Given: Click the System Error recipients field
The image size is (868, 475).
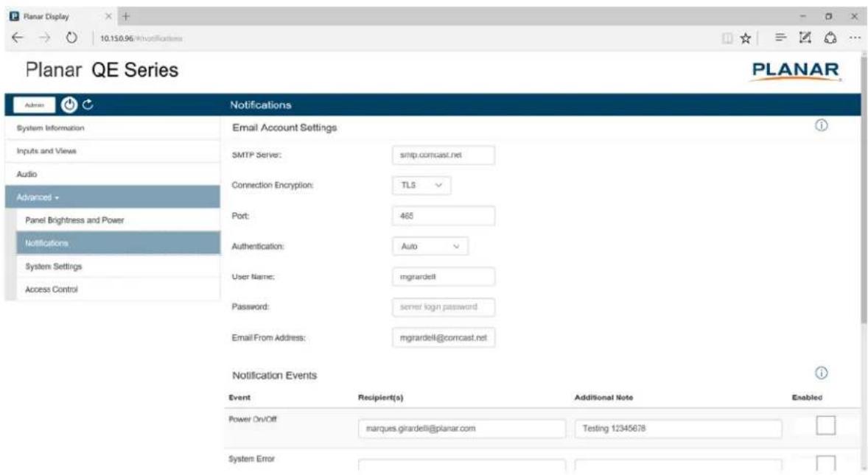Looking at the screenshot, I should coord(462,465).
